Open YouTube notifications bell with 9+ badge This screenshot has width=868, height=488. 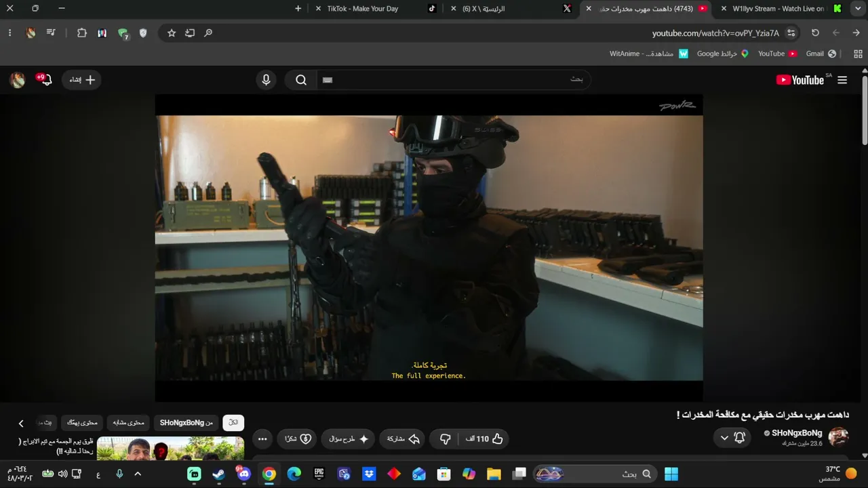(x=45, y=80)
